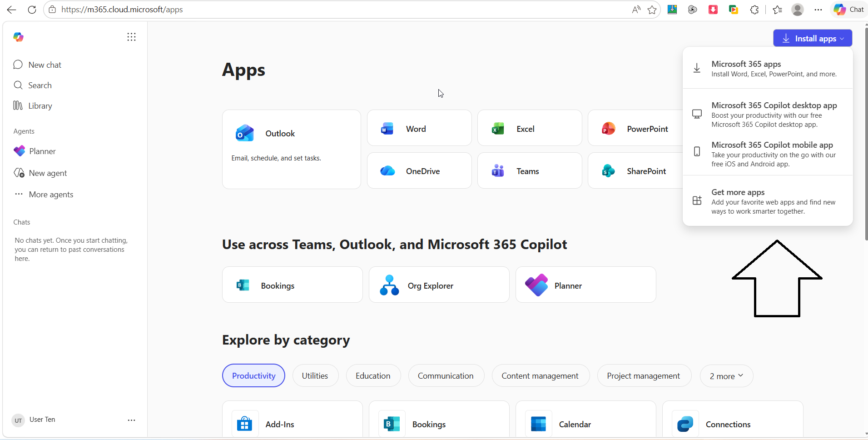The width and height of the screenshot is (868, 440).
Task: Select the Productivity category filter
Action: click(253, 375)
